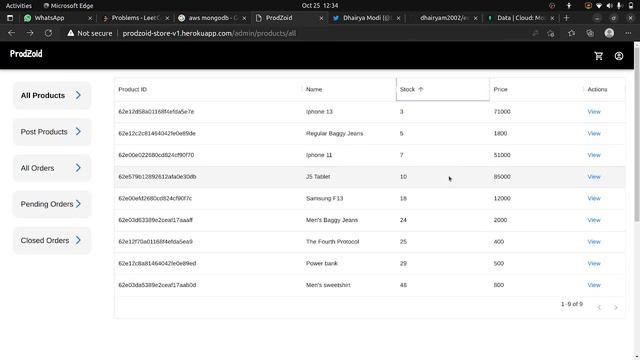Open a new browser tab
The image size is (640, 360).
[566, 18]
